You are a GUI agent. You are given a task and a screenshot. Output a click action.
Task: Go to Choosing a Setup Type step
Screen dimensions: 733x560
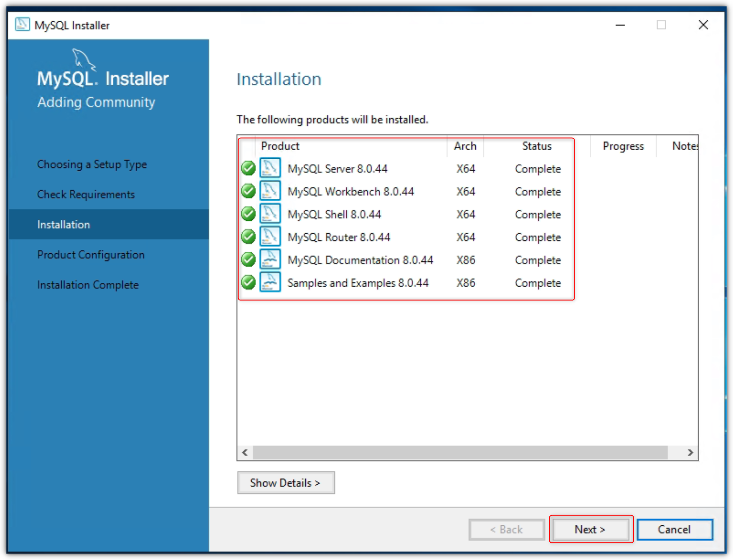point(92,164)
